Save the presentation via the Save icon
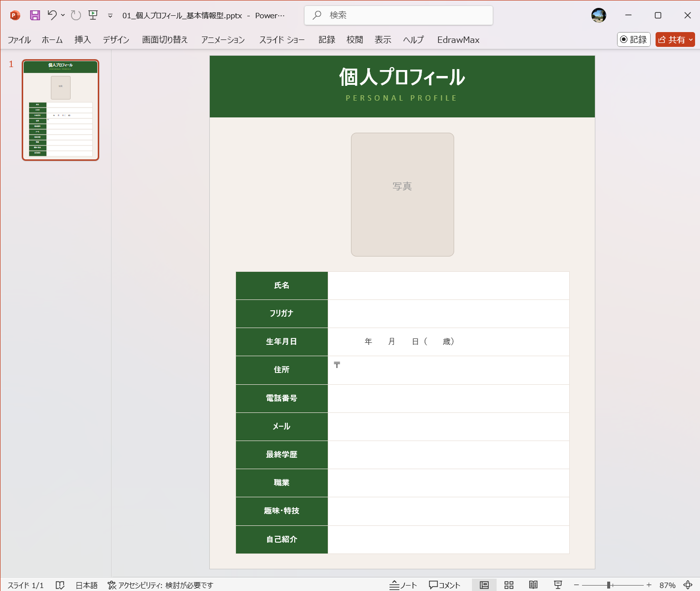Screen dimensions: 700x591 [x=35, y=15]
